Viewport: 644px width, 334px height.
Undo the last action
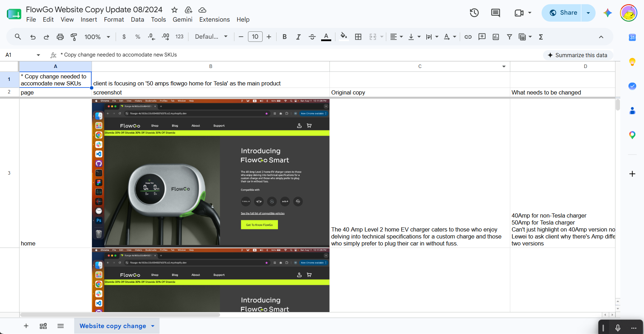click(33, 37)
